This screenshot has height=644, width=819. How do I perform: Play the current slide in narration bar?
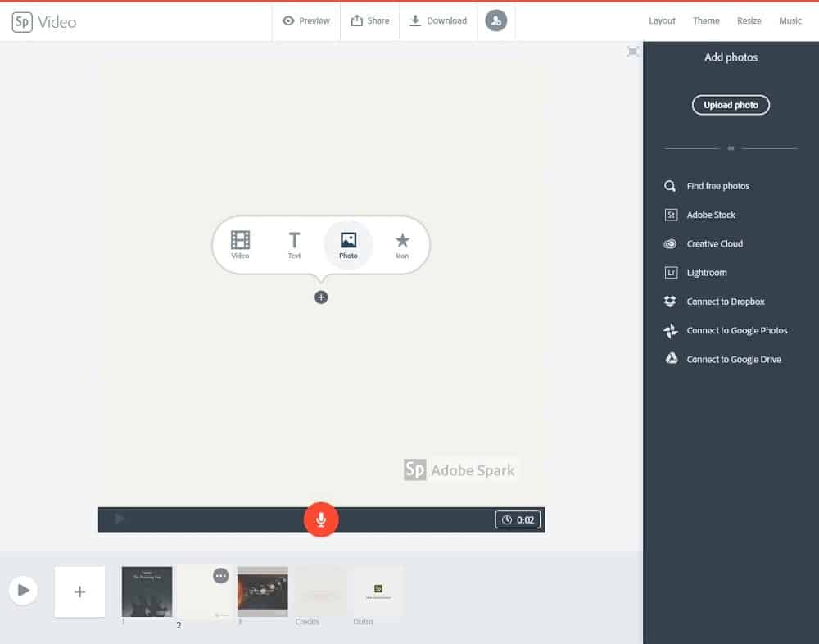click(x=119, y=519)
